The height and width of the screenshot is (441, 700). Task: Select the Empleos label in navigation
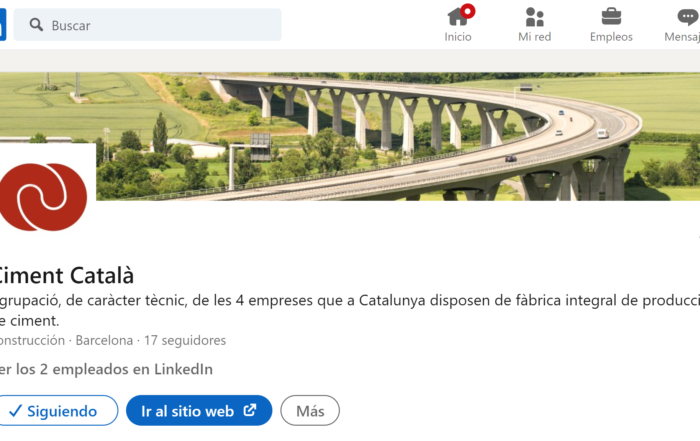click(x=611, y=37)
